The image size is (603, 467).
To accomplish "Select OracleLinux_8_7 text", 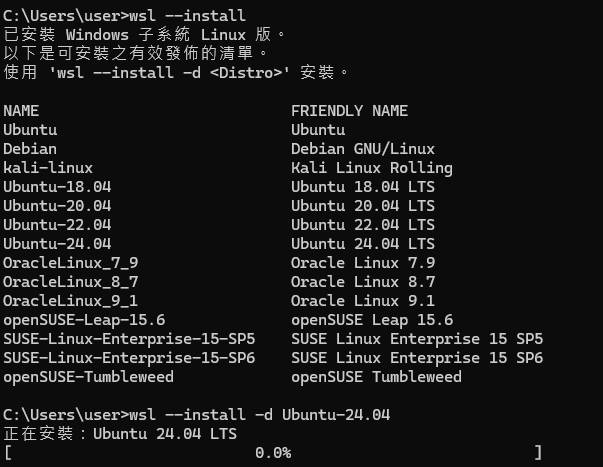I will pos(71,282).
